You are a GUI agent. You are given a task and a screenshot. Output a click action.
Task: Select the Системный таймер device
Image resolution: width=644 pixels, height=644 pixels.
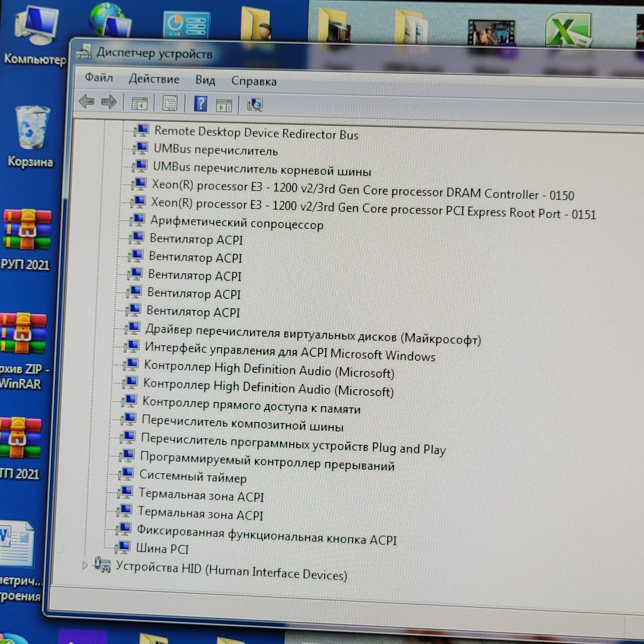(193, 476)
